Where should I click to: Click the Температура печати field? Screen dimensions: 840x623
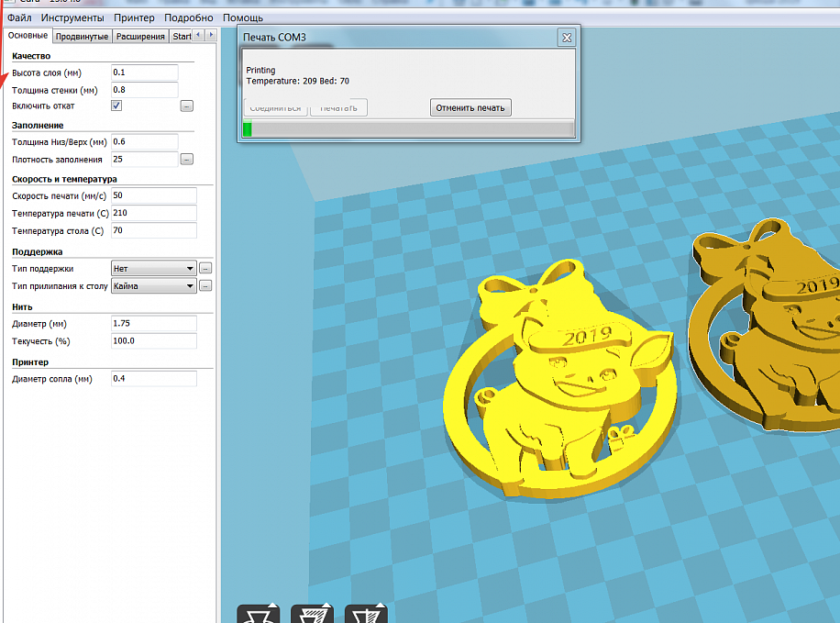tap(154, 213)
